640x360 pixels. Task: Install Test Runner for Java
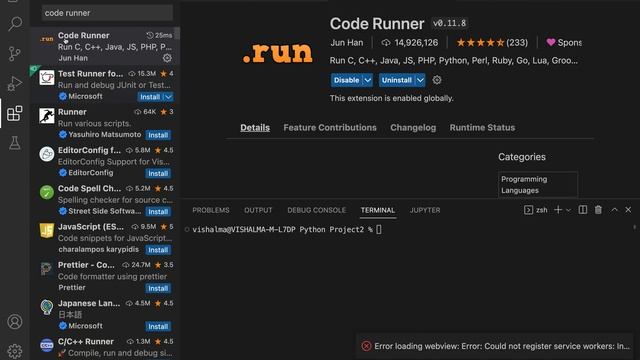click(150, 97)
